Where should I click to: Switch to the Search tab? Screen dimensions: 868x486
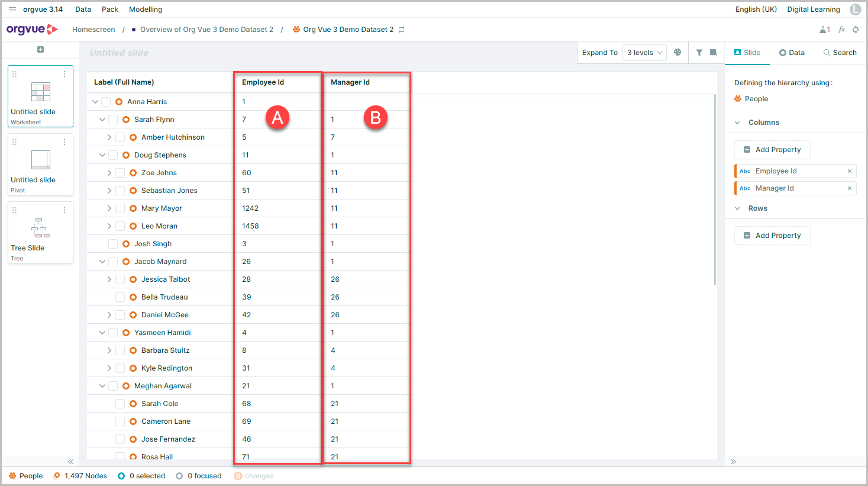(840, 53)
